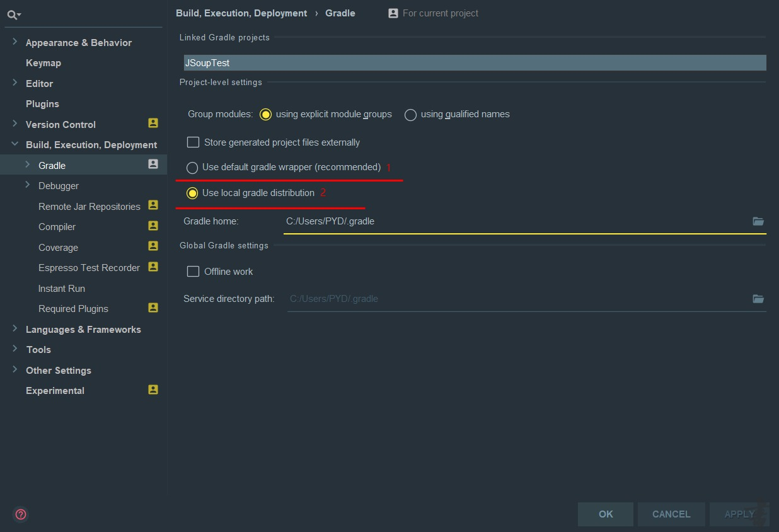Browse for Gradle home folder
Image resolution: width=779 pixels, height=532 pixels.
tap(758, 221)
